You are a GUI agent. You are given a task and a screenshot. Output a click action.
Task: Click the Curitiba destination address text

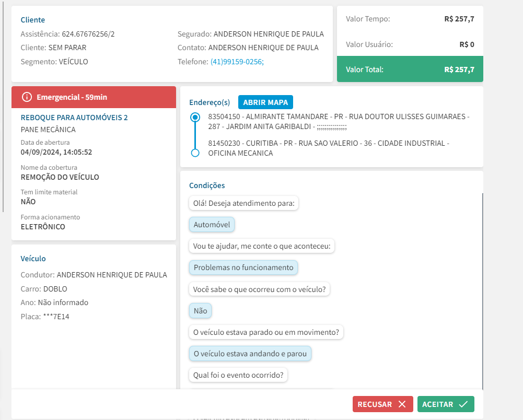(328, 148)
